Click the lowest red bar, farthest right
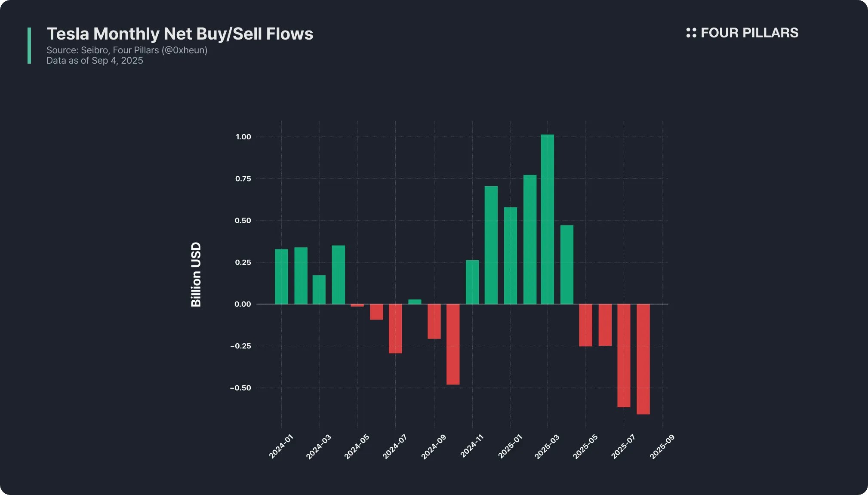Viewport: 868px width, 495px height. point(643,359)
